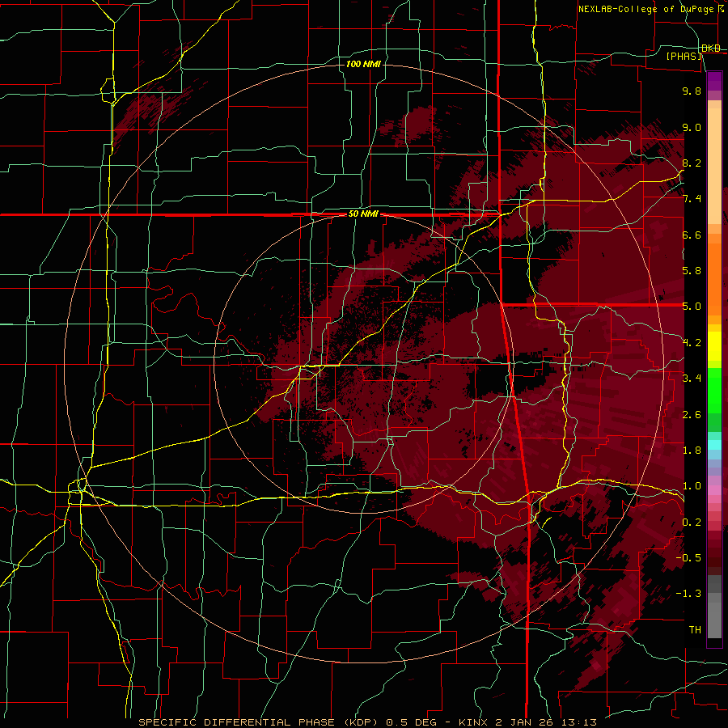Screen dimensions: 728x728
Task: Click the bright green segment of the color bar
Action: (x=714, y=391)
